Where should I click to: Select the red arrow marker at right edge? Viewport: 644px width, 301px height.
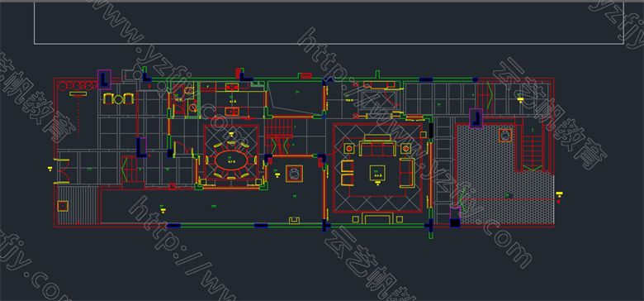559,202
